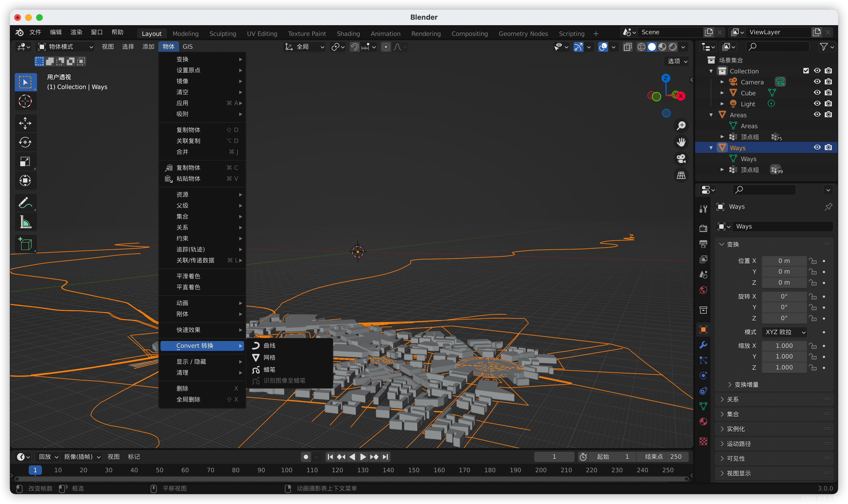
Task: Select the Annotate pencil tool
Action: click(25, 203)
